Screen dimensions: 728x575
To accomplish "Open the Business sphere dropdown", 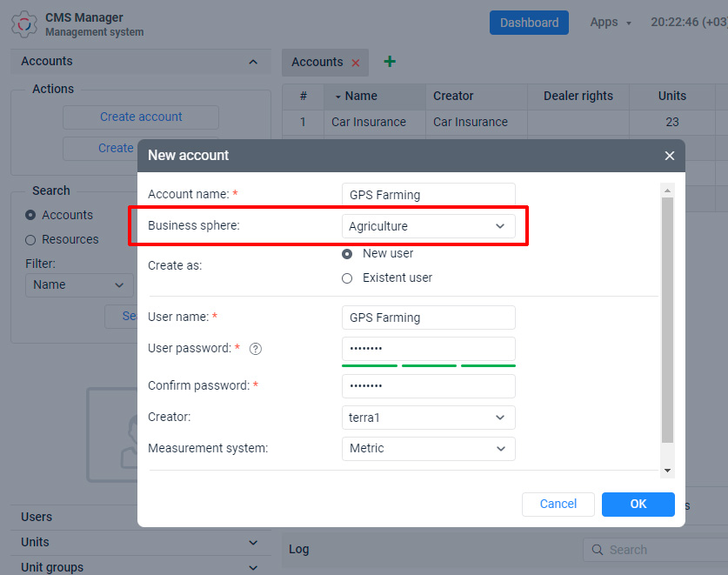I will (x=428, y=226).
